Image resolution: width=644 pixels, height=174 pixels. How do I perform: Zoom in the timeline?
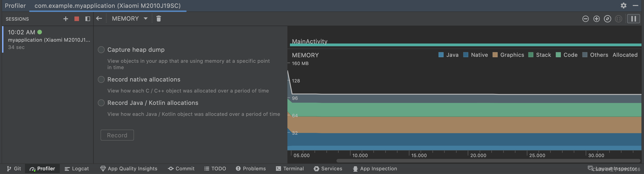[x=597, y=19]
